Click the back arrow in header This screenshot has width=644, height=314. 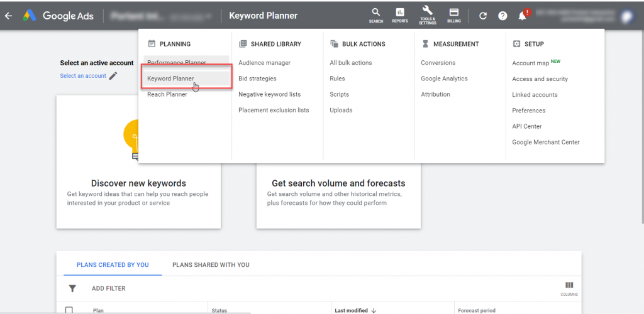pyautogui.click(x=8, y=16)
